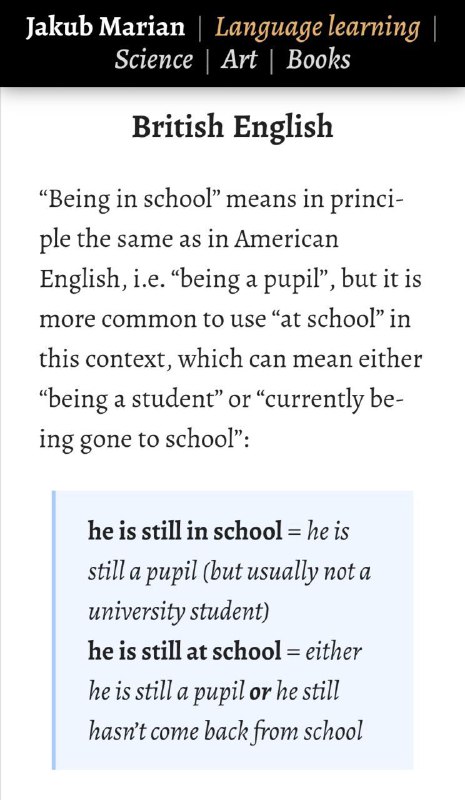Click bold text "he is still at school"
This screenshot has height=800, width=465.
184,651
